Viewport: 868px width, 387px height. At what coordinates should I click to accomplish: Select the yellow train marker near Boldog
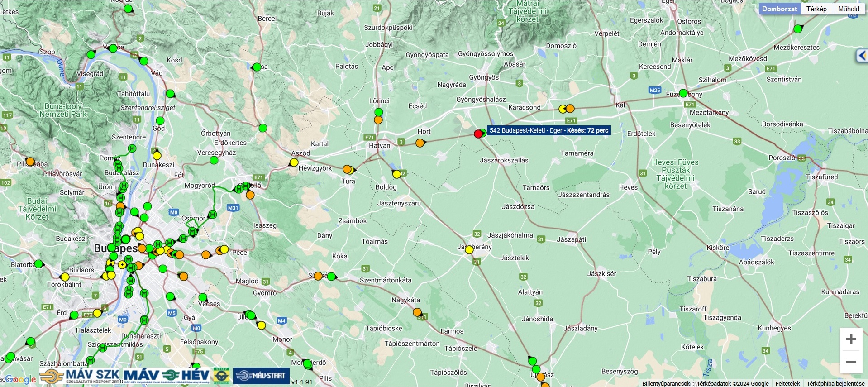coord(397,174)
